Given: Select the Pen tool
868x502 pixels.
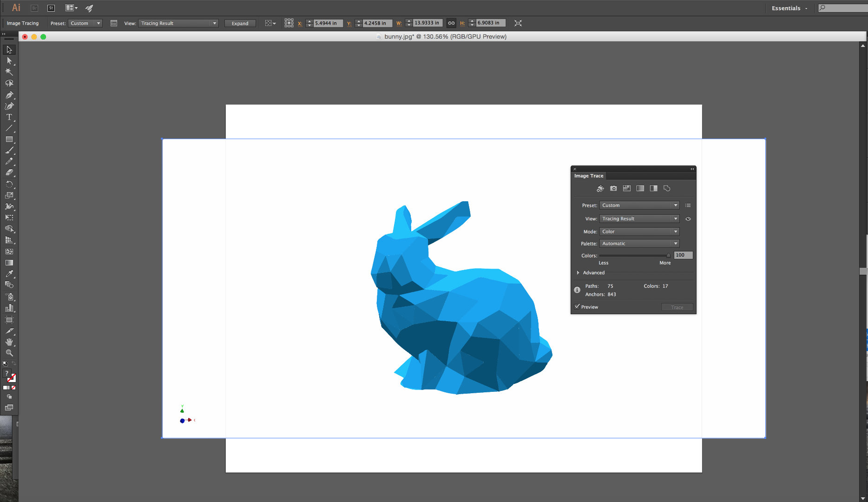Looking at the screenshot, I should [x=9, y=95].
